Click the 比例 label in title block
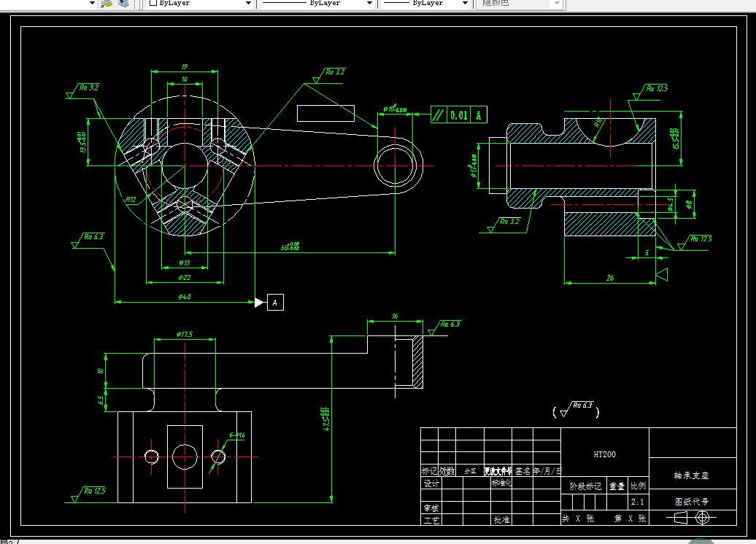 tap(638, 486)
